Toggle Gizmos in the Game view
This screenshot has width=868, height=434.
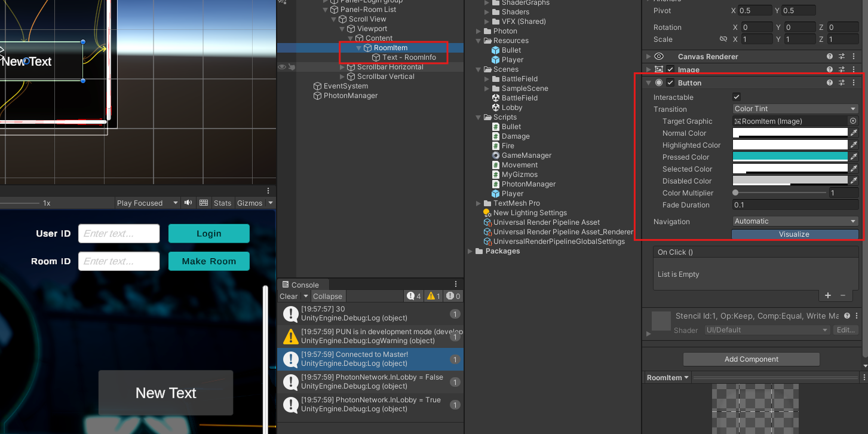click(249, 203)
